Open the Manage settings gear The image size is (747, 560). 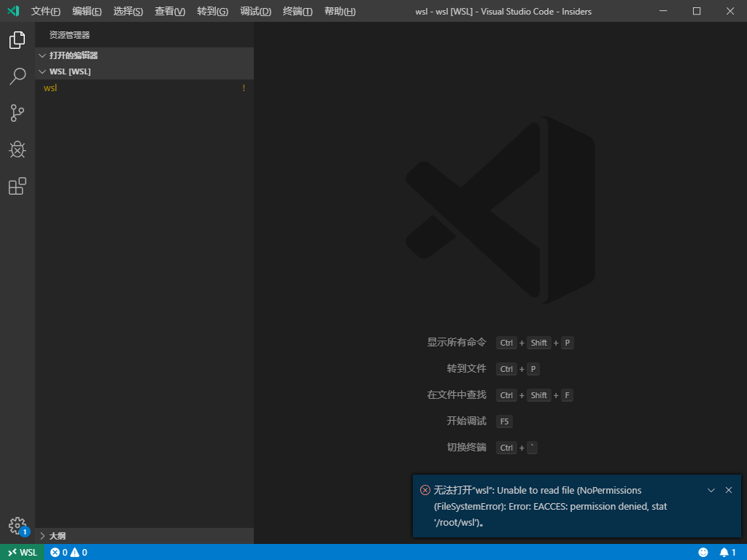click(x=17, y=526)
